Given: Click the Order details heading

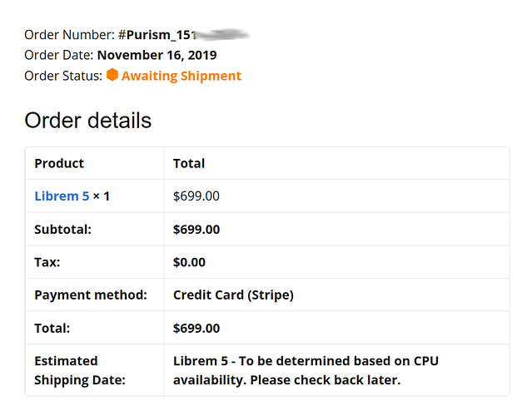Looking at the screenshot, I should [88, 121].
